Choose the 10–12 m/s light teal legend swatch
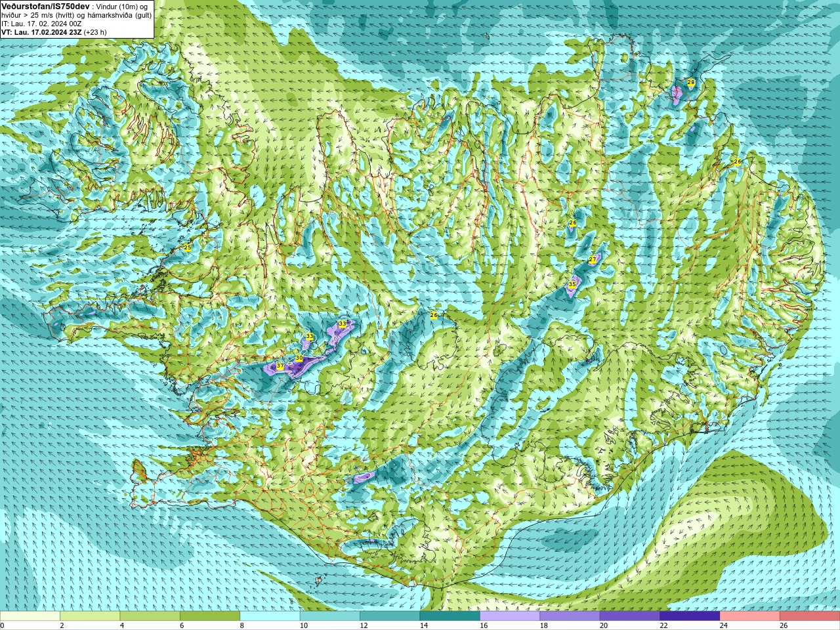This screenshot has width=840, height=630. 330,616
